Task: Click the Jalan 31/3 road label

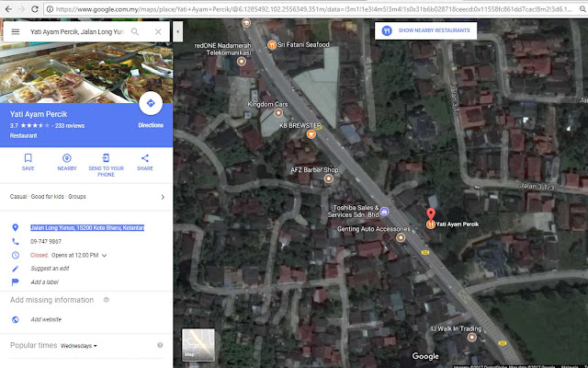Action: [x=537, y=187]
